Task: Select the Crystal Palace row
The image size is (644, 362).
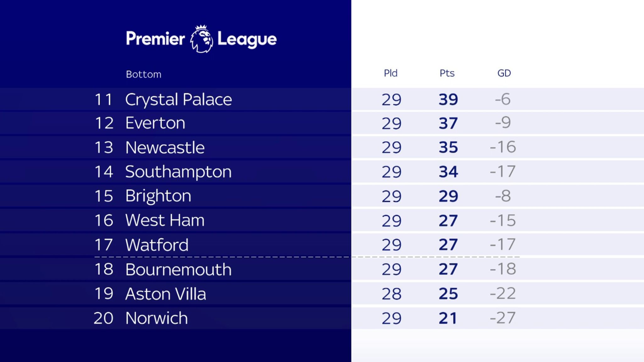Action: (322, 99)
